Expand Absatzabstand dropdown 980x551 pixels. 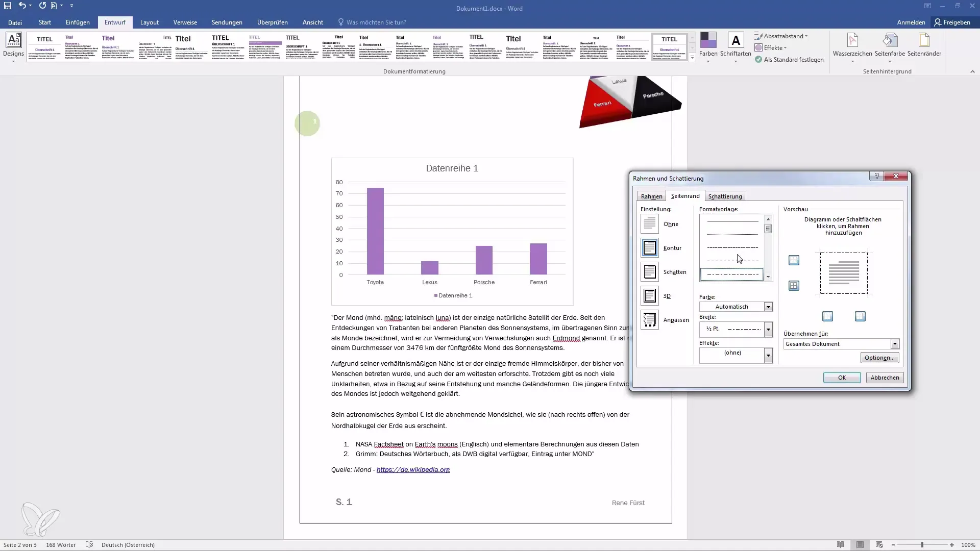781,36
